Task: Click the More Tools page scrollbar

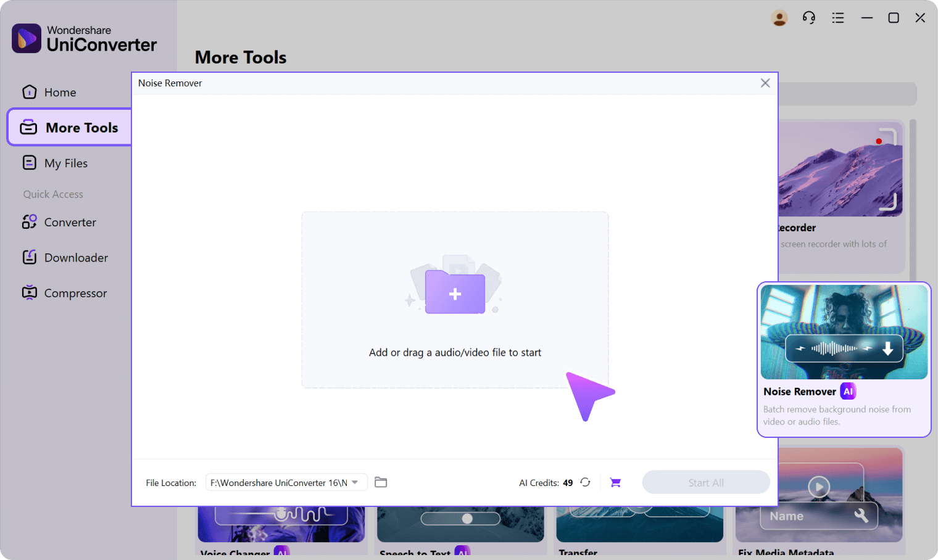Action: coord(913,200)
